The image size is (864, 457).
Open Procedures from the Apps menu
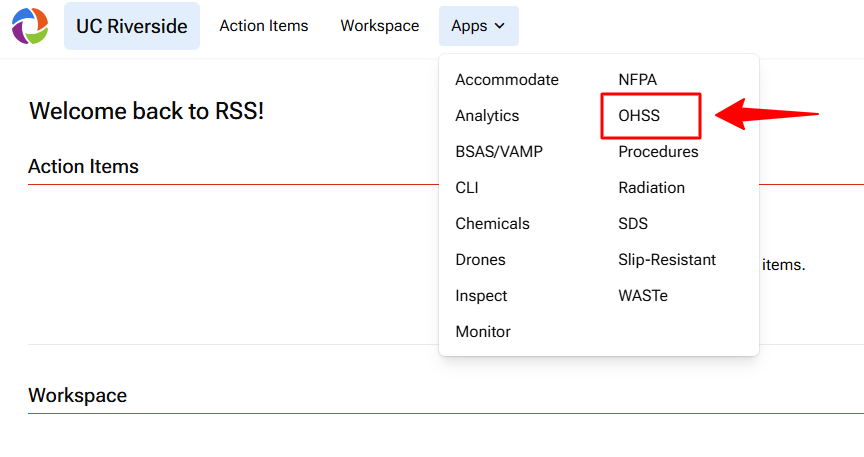tap(658, 152)
